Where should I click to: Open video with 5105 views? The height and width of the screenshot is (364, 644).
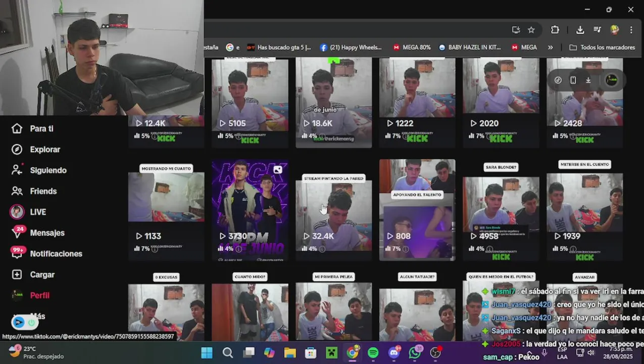pyautogui.click(x=250, y=103)
